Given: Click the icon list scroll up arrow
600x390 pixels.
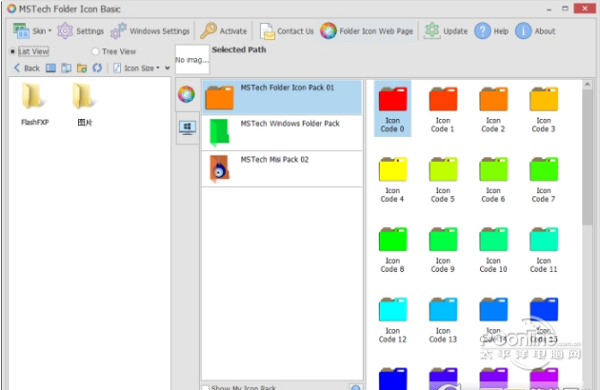Looking at the screenshot, I should point(587,85).
